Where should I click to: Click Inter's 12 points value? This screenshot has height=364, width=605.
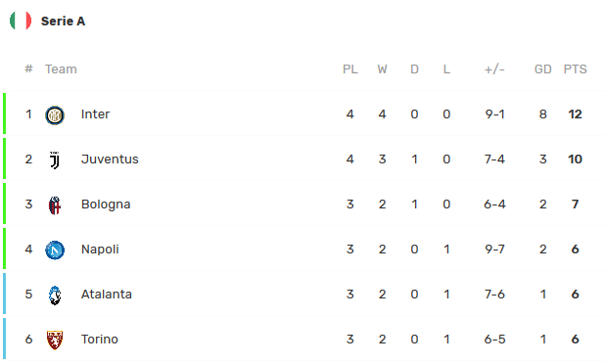point(575,114)
